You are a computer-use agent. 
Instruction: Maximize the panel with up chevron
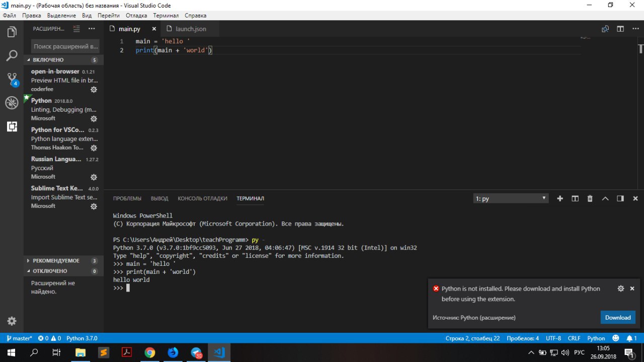(x=605, y=198)
